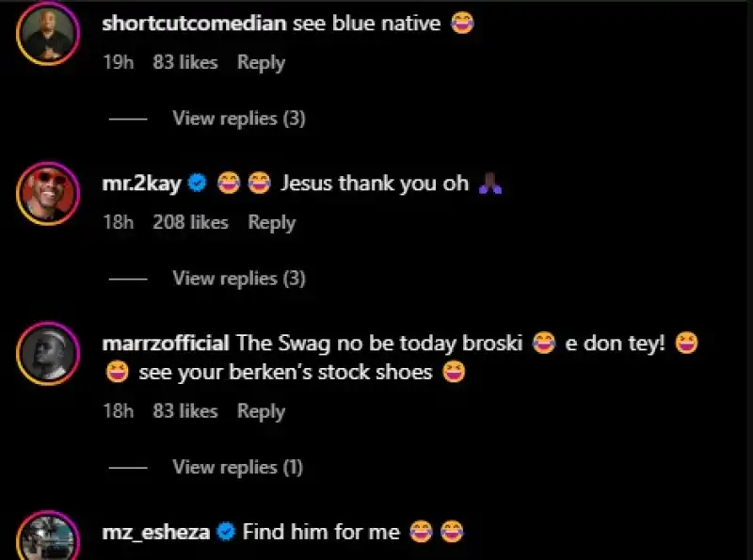Viewport: 753px width, 560px height.
Task: Reply to mr.2kay's comment
Action: pyautogui.click(x=271, y=223)
